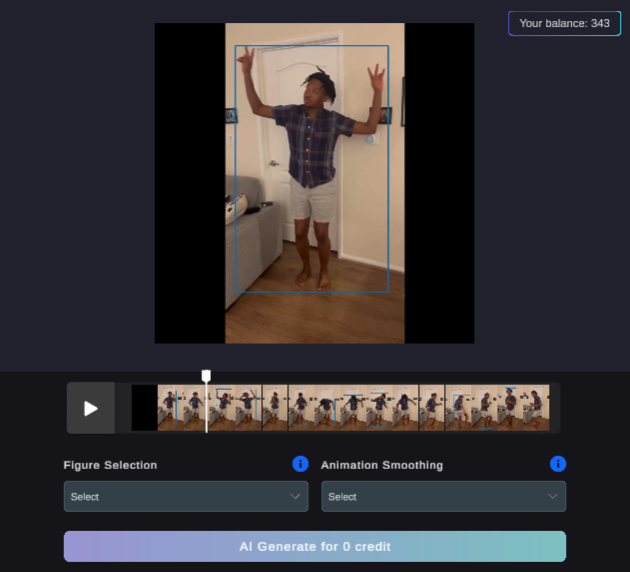This screenshot has height=572, width=630.
Task: Click the Figure Selection dropdown chevron
Action: click(295, 496)
